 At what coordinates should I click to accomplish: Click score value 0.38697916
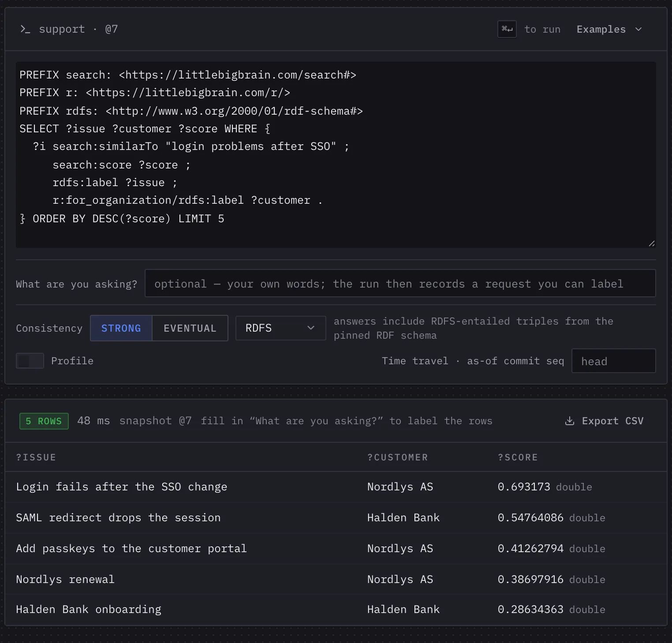point(530,579)
